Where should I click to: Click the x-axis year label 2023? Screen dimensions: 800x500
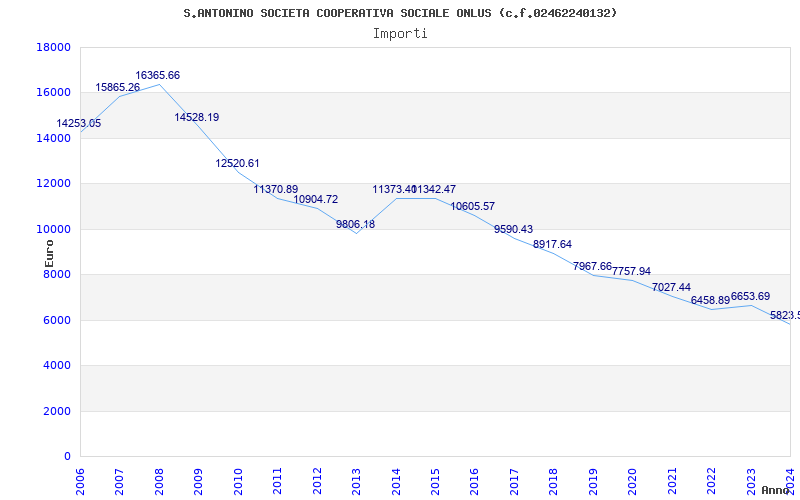[x=751, y=480]
